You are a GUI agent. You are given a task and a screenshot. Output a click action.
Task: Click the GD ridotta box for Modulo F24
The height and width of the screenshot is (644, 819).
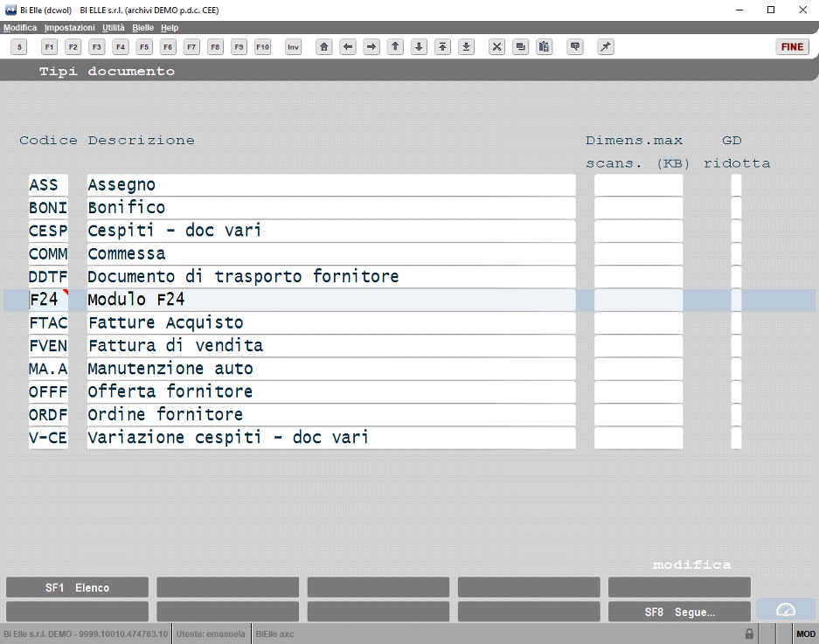[x=737, y=300]
